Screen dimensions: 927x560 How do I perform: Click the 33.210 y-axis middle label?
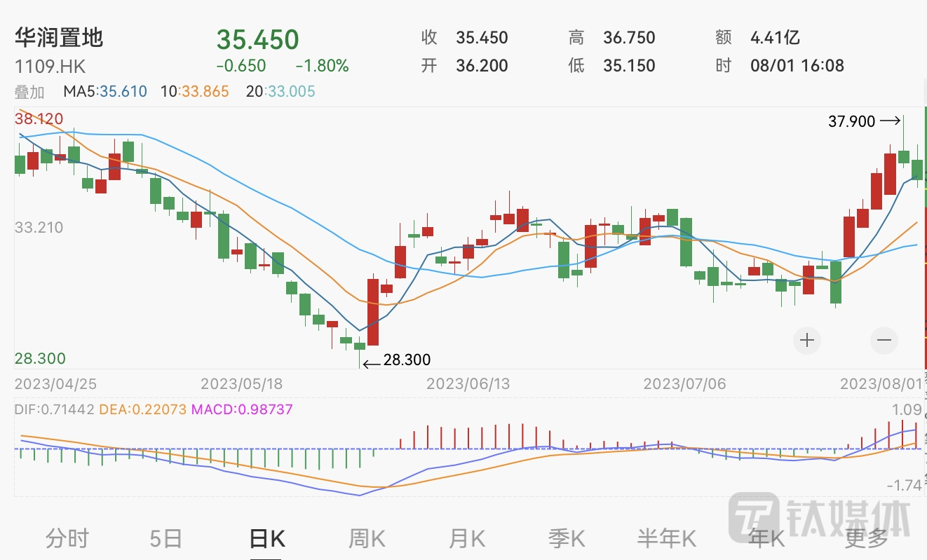coord(39,227)
